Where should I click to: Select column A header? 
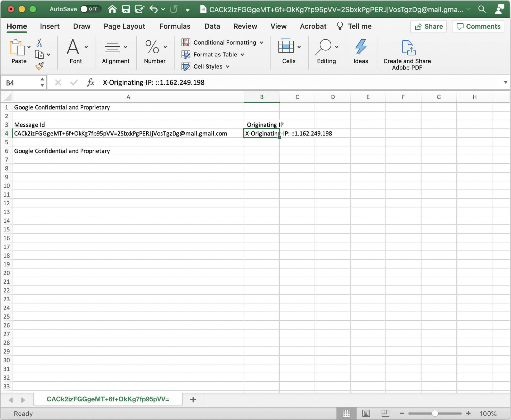(x=128, y=97)
